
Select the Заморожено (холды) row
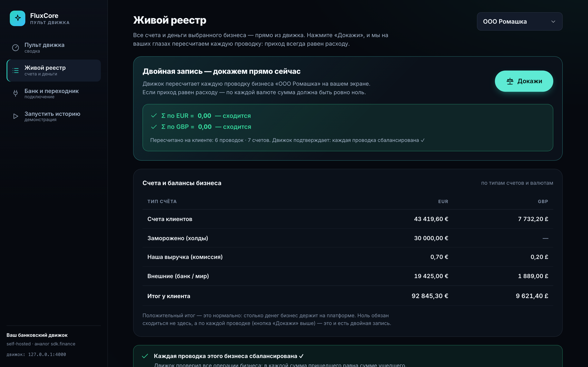(348, 238)
